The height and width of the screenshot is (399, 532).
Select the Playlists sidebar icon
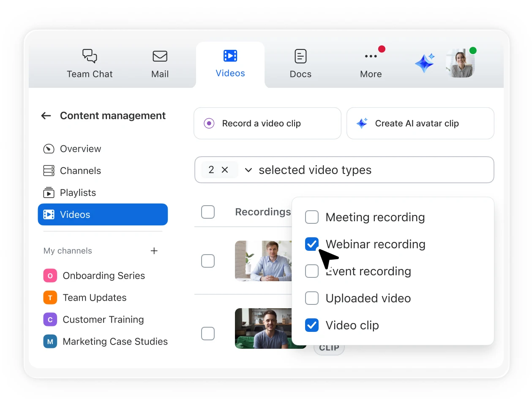[x=49, y=193]
